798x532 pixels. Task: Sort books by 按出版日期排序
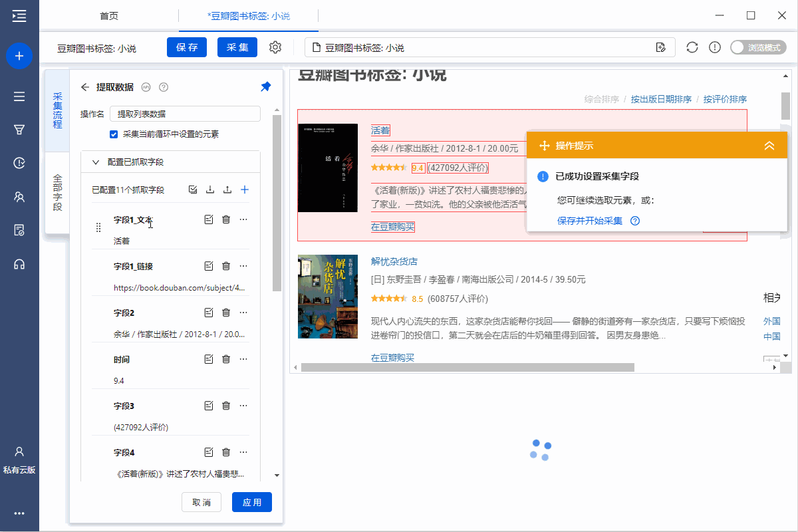tap(661, 99)
